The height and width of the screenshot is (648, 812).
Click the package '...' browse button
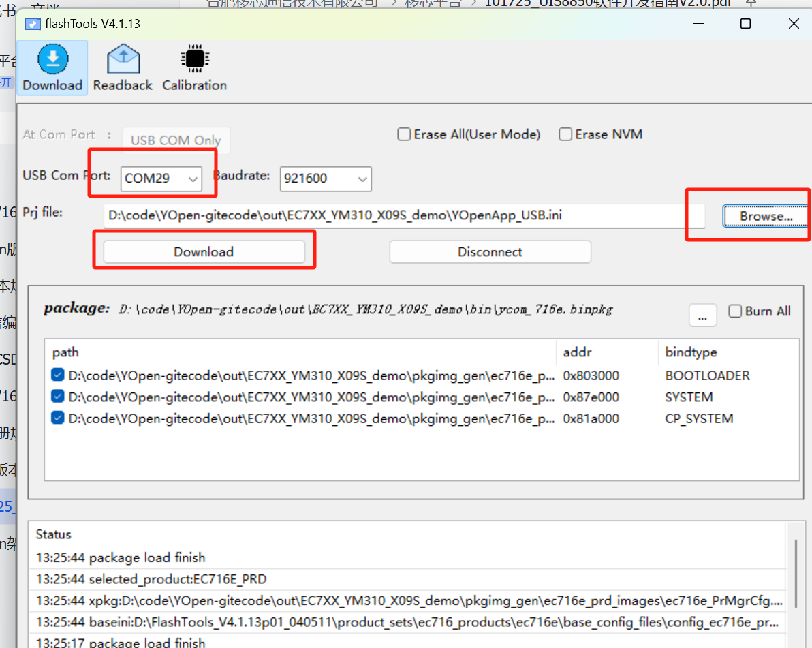tap(702, 315)
